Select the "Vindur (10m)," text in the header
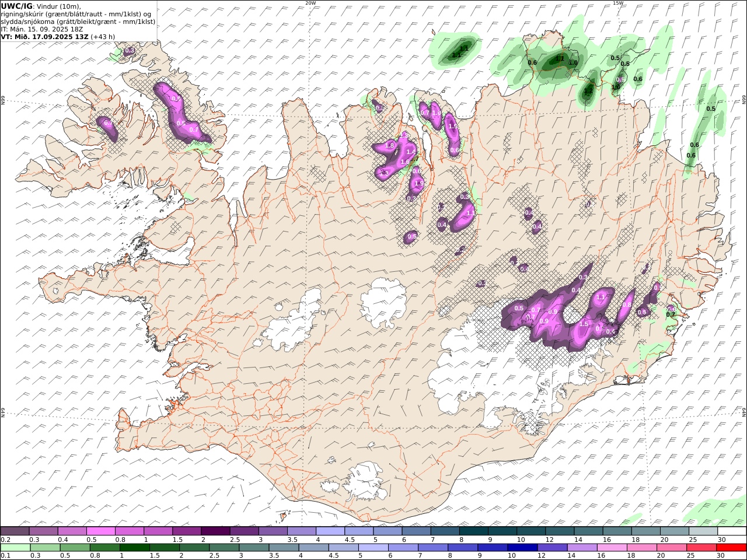747x560 pixels. [x=59, y=6]
